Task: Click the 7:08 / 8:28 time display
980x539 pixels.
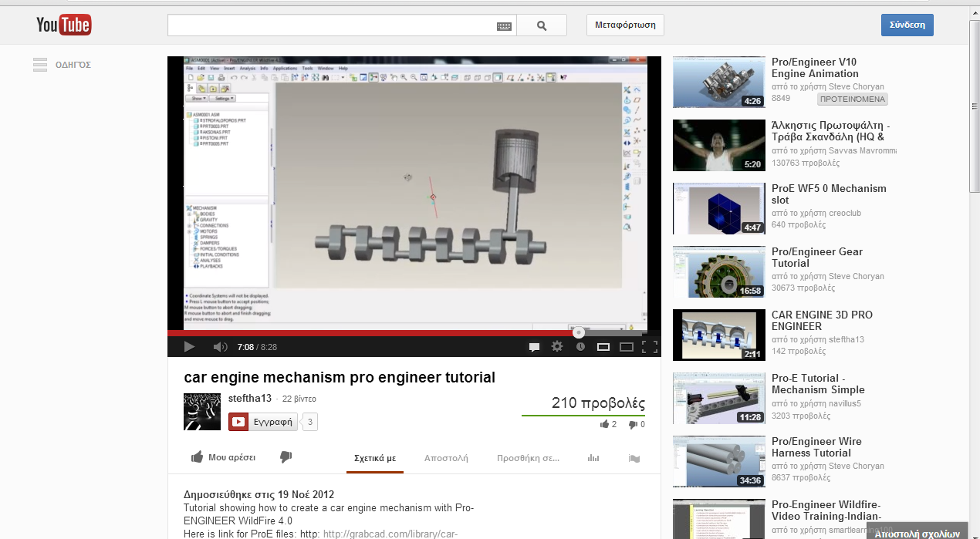Action: tap(257, 347)
